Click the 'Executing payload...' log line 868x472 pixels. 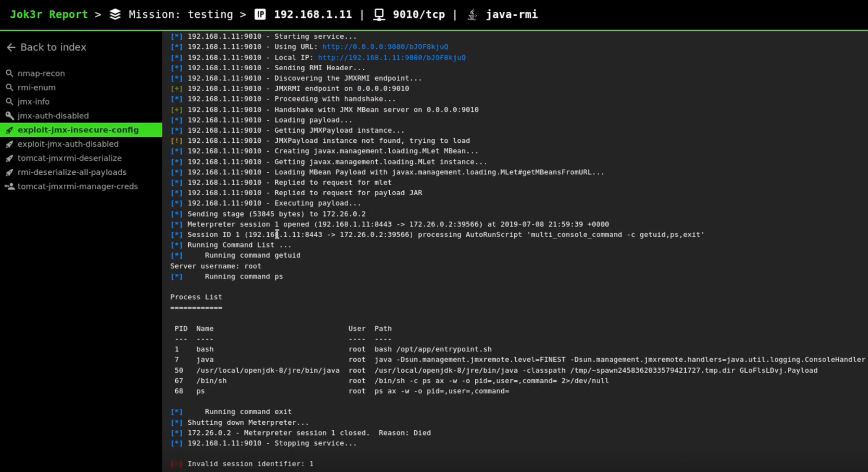[x=266, y=203]
